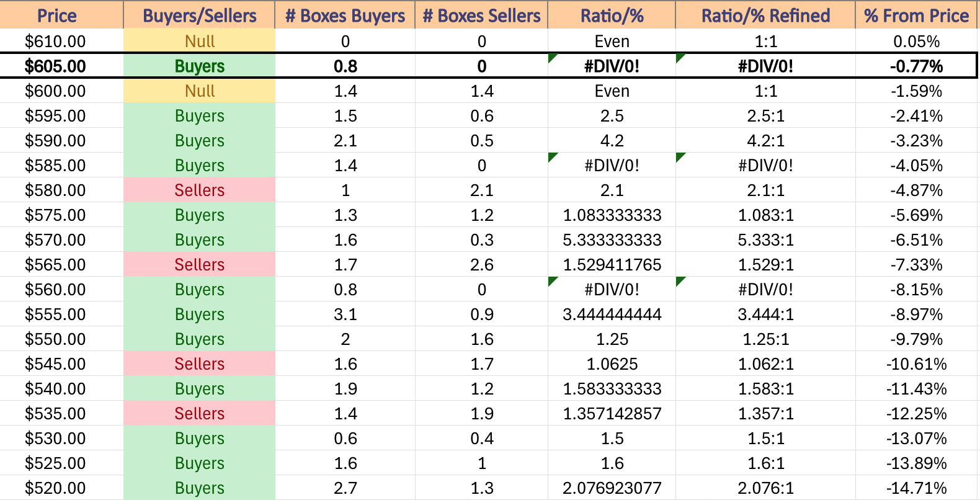Select the Buyers cell in $605.00 row

pyautogui.click(x=199, y=66)
